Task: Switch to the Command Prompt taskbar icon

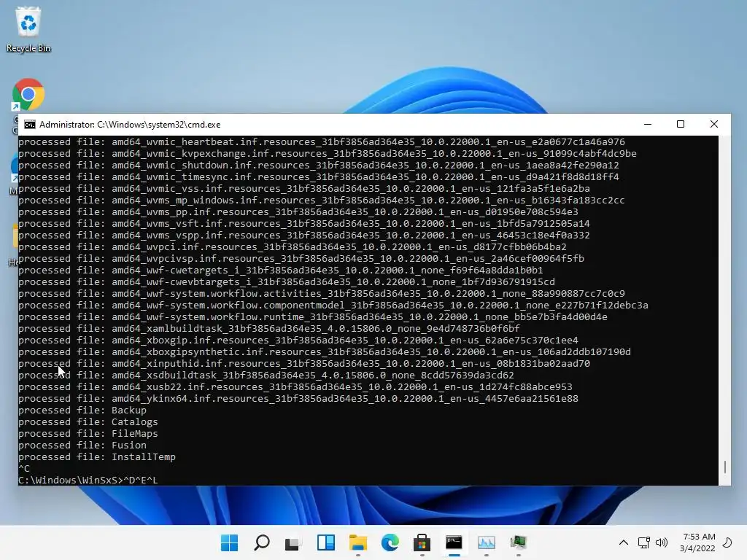Action: click(454, 542)
